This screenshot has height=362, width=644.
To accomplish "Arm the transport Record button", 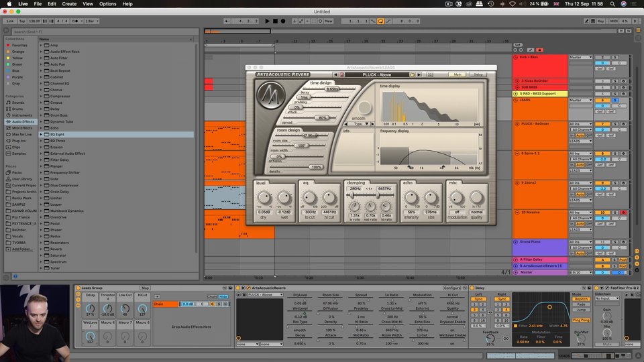I will tap(283, 21).
